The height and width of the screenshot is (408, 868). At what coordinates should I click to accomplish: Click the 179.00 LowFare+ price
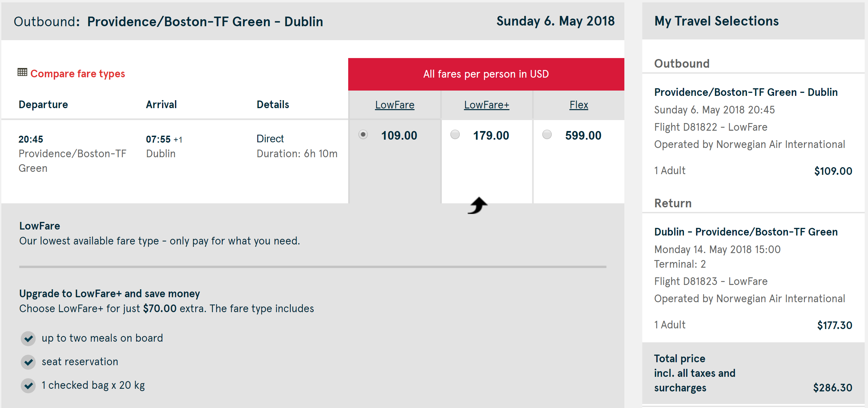[491, 136]
